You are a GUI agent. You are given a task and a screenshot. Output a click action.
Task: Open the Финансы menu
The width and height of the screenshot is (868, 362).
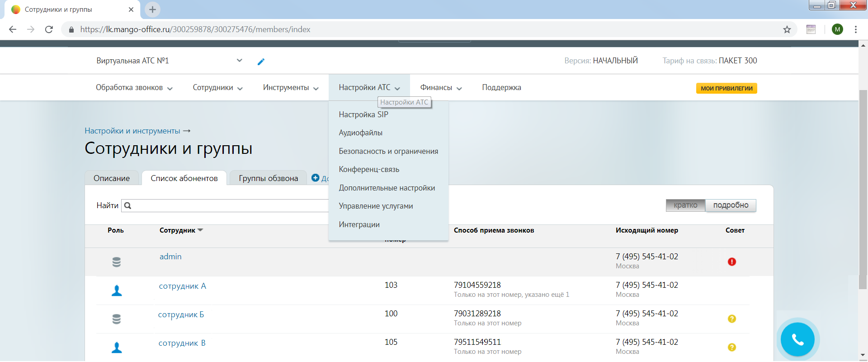click(441, 87)
